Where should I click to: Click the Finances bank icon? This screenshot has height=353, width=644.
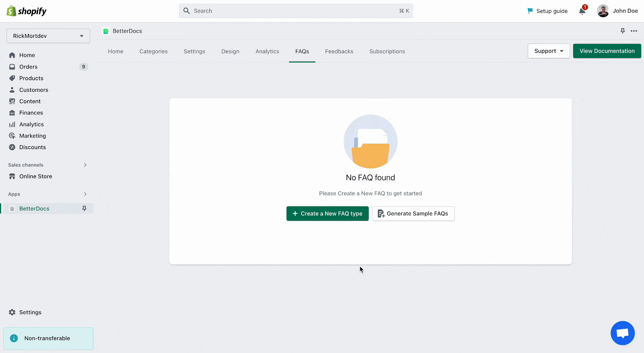click(x=12, y=113)
